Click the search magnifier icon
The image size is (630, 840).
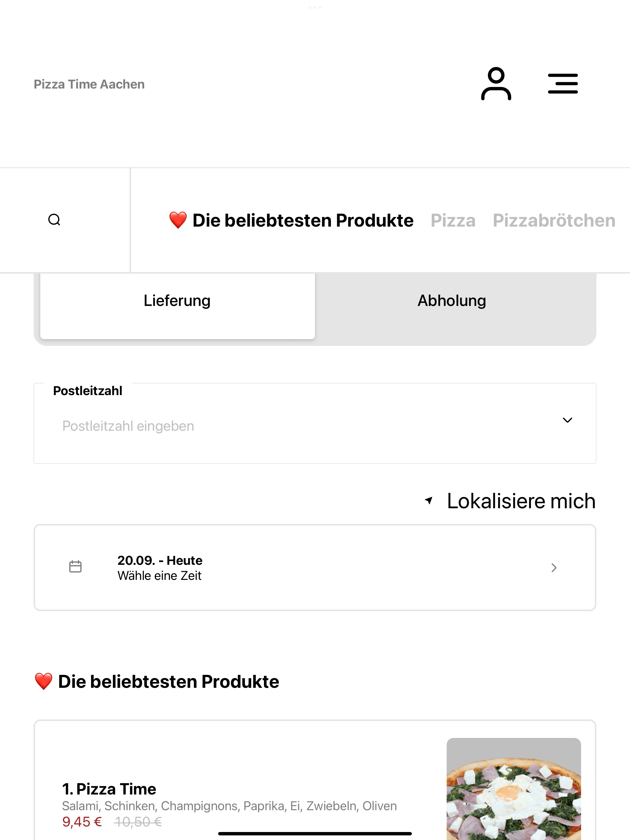(54, 220)
